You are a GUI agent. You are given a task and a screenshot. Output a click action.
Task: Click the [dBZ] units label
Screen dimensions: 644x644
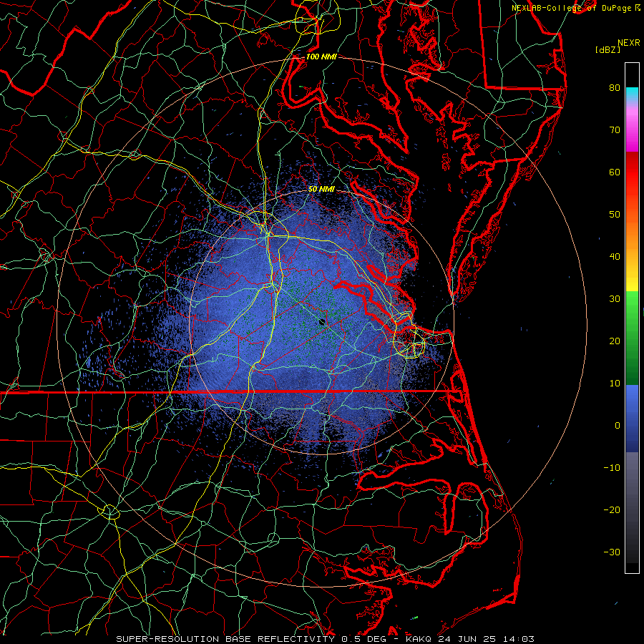(608, 50)
